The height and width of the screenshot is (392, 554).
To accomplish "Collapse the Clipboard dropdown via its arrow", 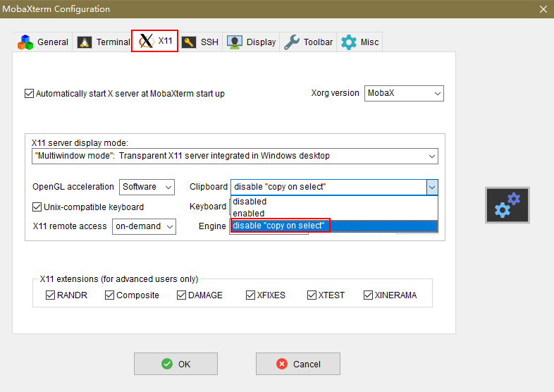I will 432,188.
